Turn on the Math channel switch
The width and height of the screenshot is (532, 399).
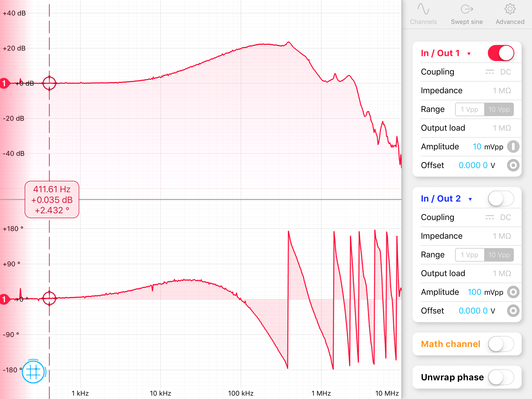pyautogui.click(x=501, y=344)
